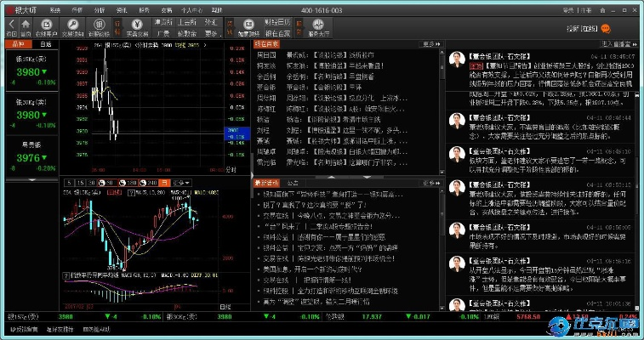The width and height of the screenshot is (644, 340).
Task: Click the 广贵 market button
Action: click(x=163, y=34)
